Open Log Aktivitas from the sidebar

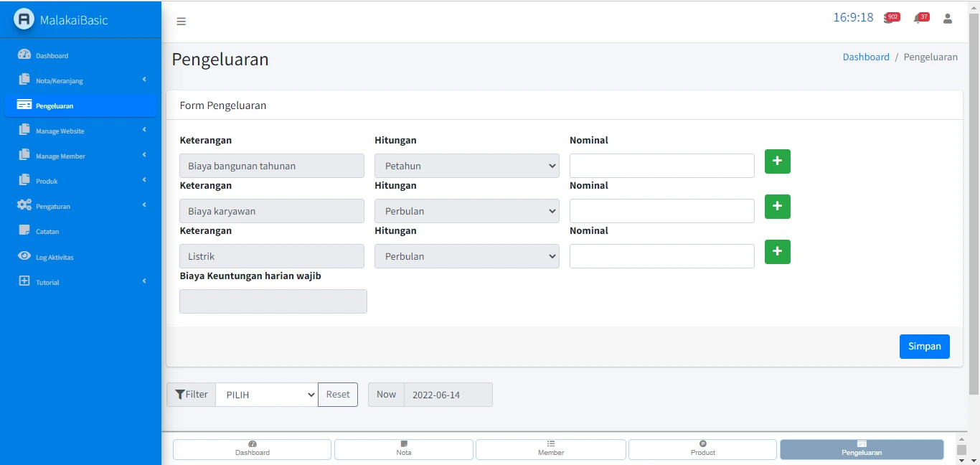pos(55,257)
